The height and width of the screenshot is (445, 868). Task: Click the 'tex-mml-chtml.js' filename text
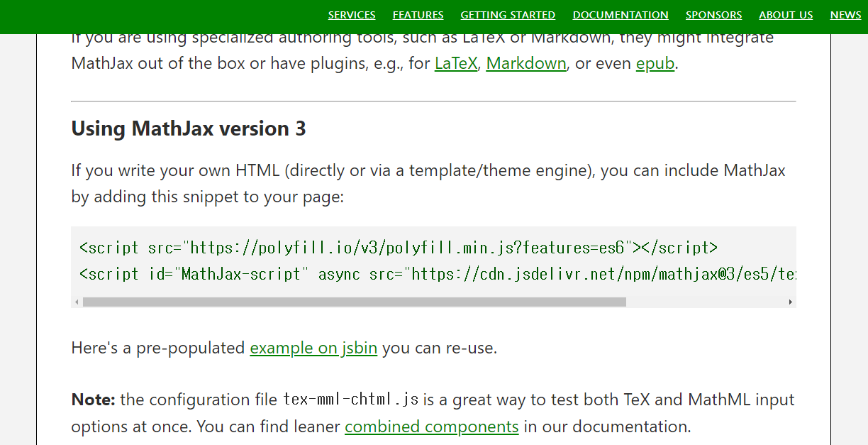351,400
